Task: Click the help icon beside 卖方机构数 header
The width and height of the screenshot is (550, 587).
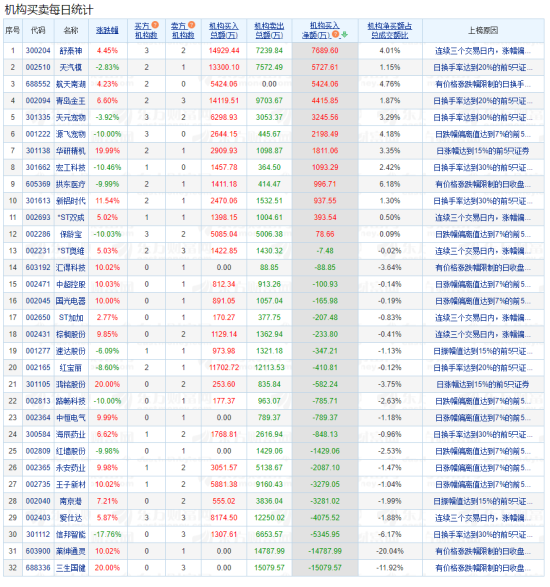Action: 191,25
